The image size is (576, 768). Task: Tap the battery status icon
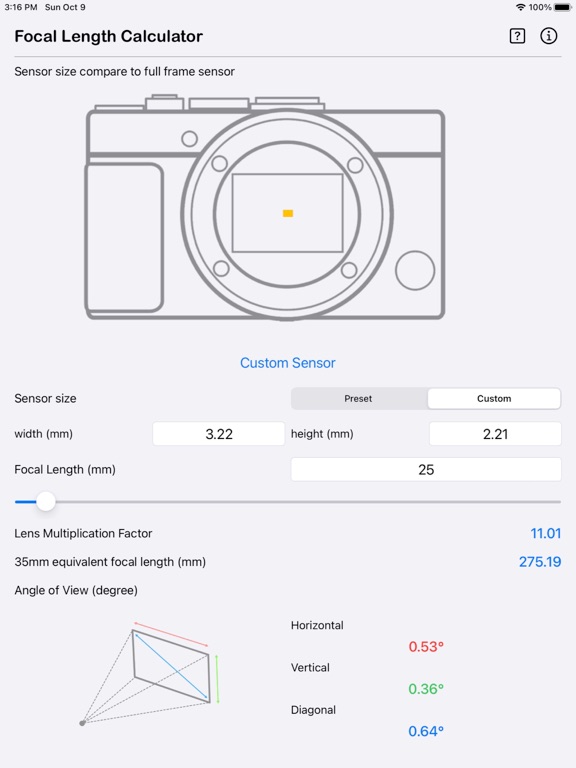(x=563, y=7)
